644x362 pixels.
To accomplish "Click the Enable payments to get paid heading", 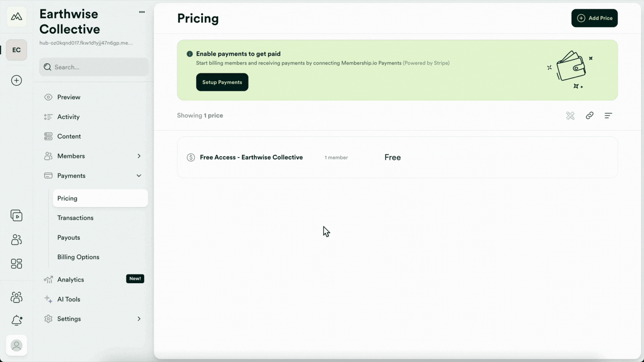I will pos(238,54).
